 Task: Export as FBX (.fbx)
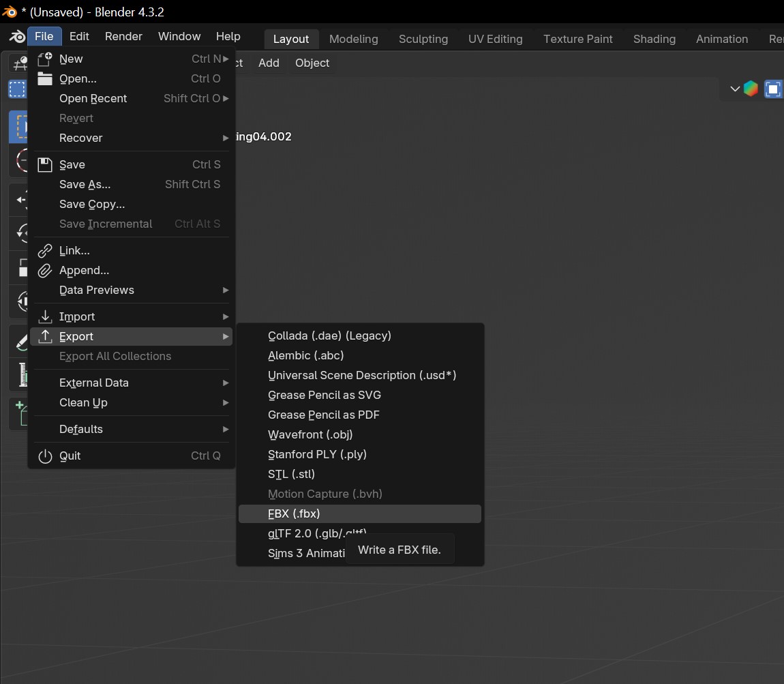point(359,514)
